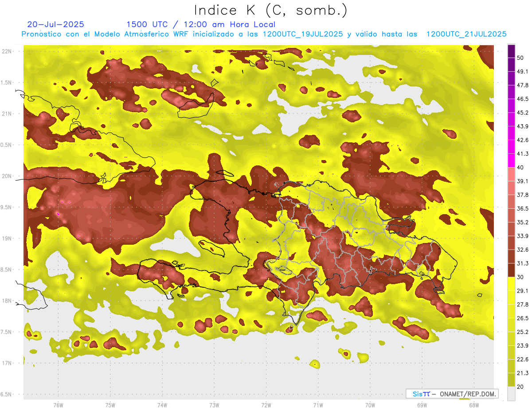Select the date text "20-Jul-2025"
The height and width of the screenshot is (411, 532).
tap(55, 24)
